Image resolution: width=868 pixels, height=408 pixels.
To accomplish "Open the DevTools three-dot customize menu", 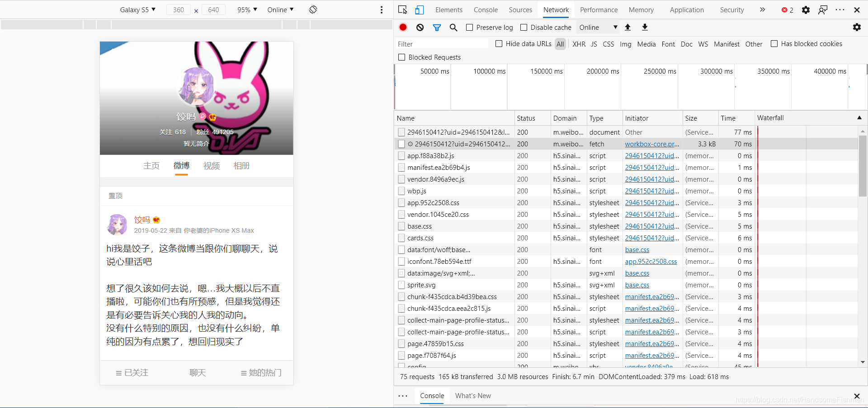I will (840, 9).
